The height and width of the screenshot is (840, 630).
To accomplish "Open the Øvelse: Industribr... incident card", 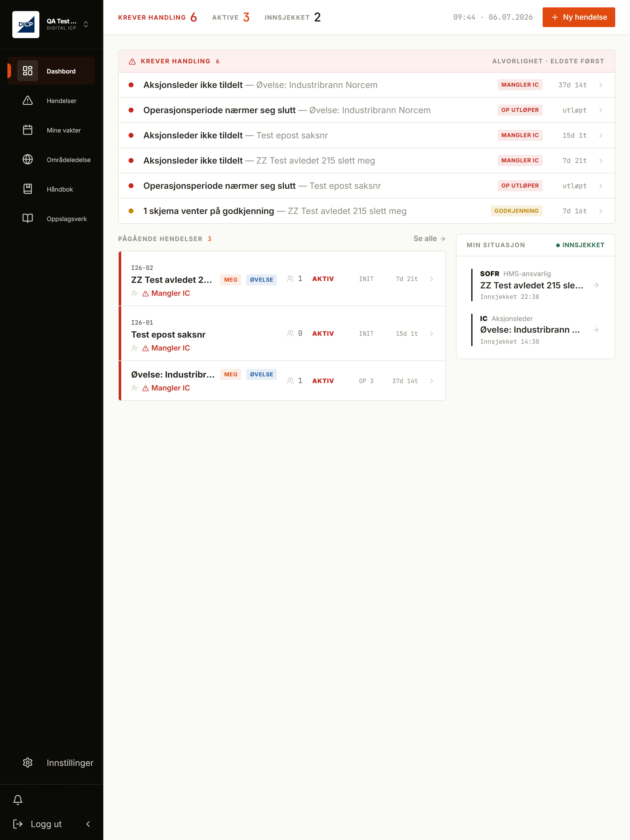I will [282, 381].
